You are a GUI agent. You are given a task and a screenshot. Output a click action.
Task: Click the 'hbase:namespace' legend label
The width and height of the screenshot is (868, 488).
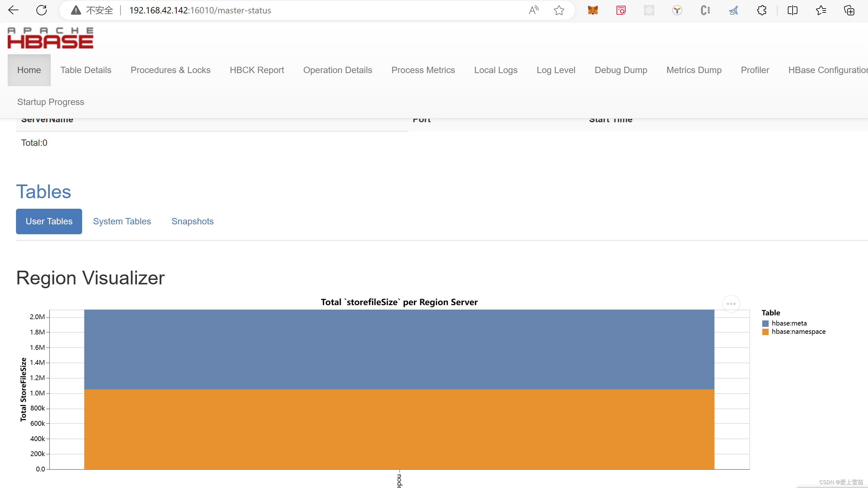click(x=798, y=332)
